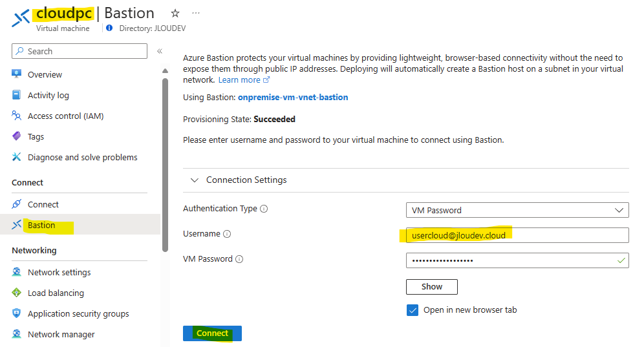This screenshot has width=644, height=347.
Task: Open the Tags menu item
Action: click(x=36, y=137)
